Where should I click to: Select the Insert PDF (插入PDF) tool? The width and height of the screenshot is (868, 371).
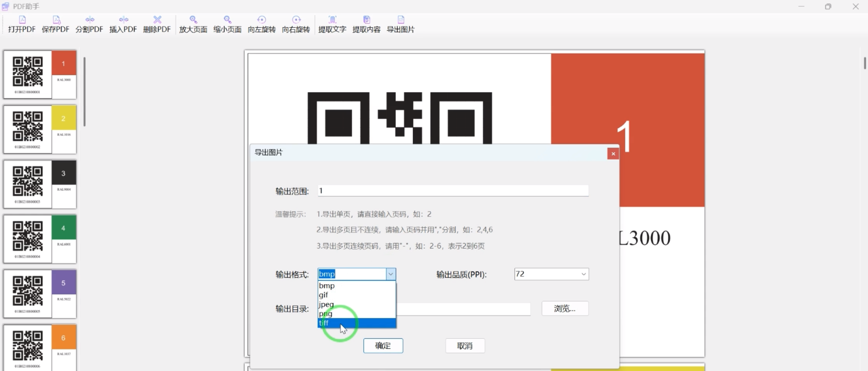pos(123,24)
